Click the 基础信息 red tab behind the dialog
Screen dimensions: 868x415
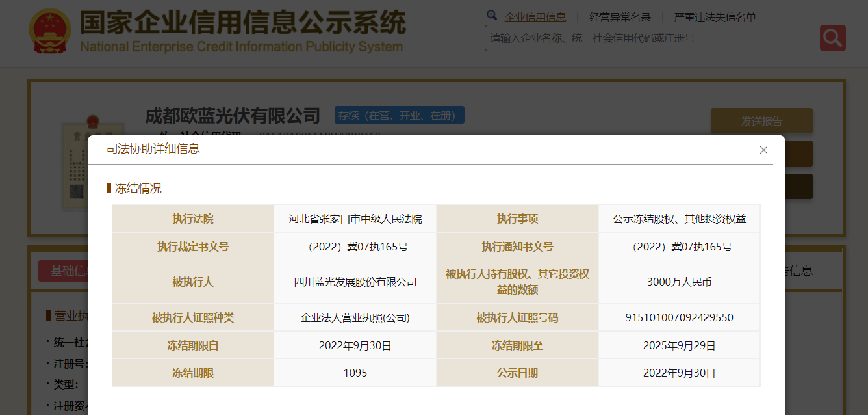click(63, 271)
